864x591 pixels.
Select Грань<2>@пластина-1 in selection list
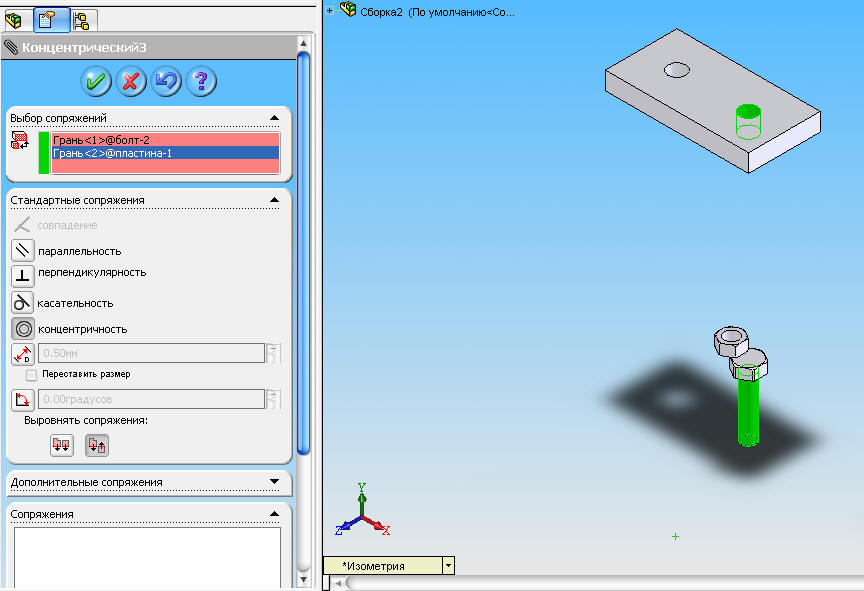pyautogui.click(x=165, y=153)
